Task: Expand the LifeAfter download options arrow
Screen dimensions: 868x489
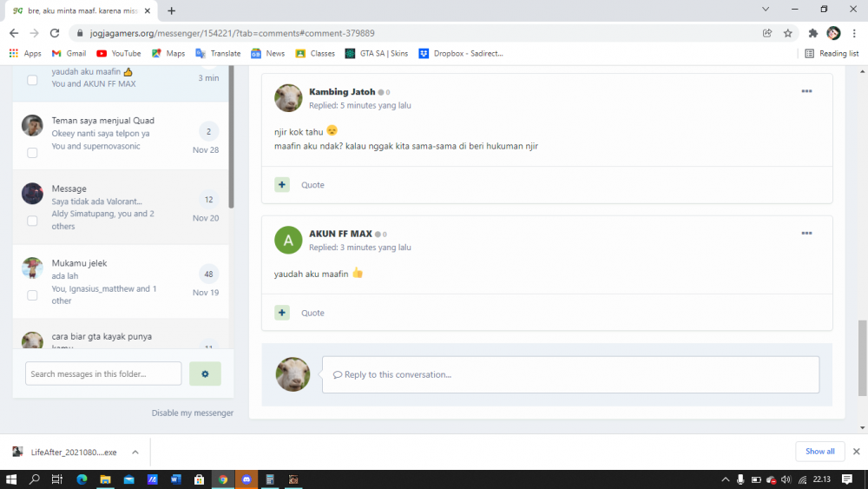Action: click(x=135, y=452)
